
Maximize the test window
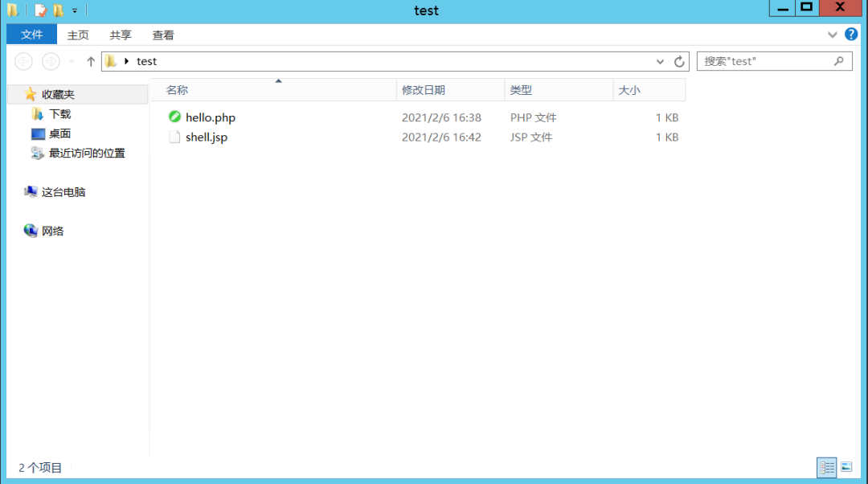coord(807,8)
